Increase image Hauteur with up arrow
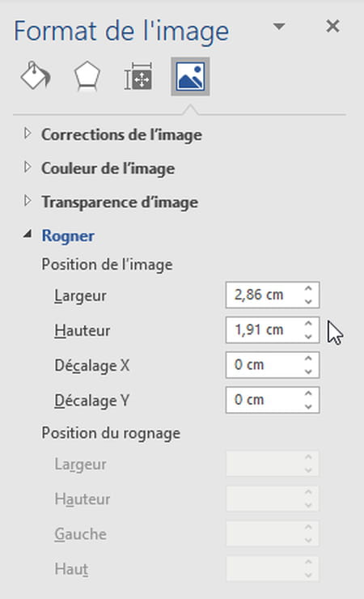This screenshot has width=364, height=599. pos(308,324)
